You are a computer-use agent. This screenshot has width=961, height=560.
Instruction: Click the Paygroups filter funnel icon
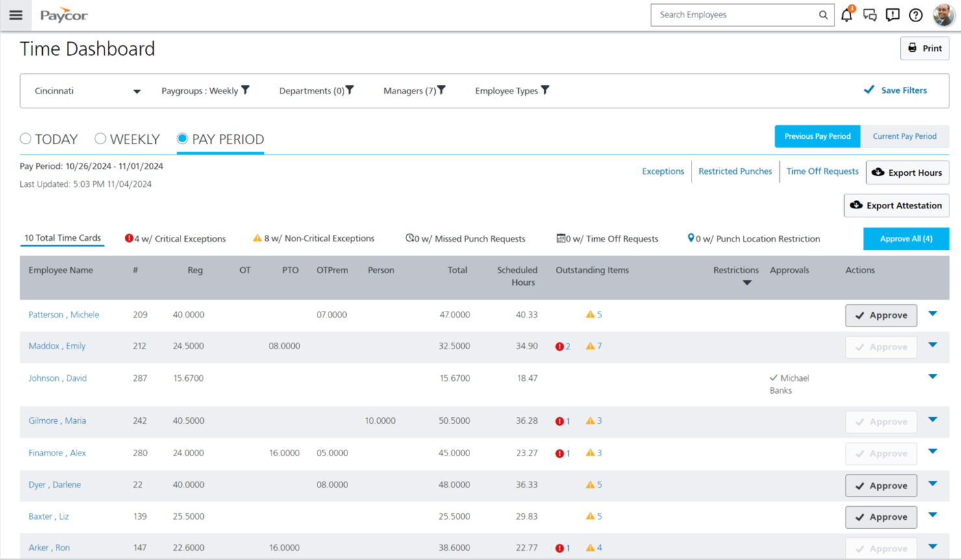pos(245,90)
